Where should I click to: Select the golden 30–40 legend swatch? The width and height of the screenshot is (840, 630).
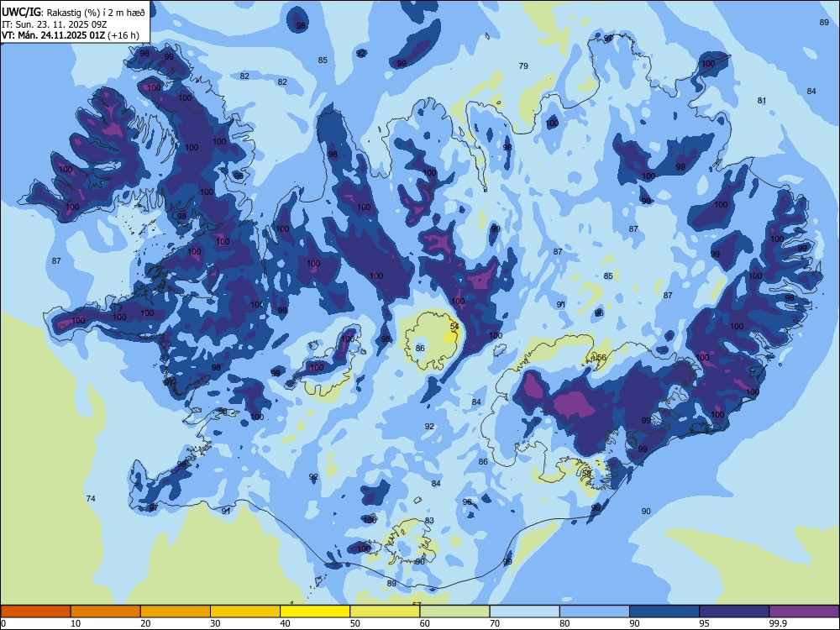tap(245, 612)
